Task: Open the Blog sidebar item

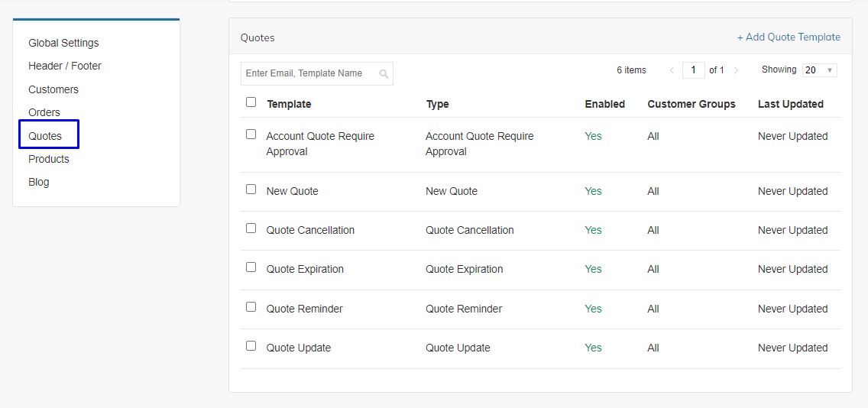Action: coord(39,182)
